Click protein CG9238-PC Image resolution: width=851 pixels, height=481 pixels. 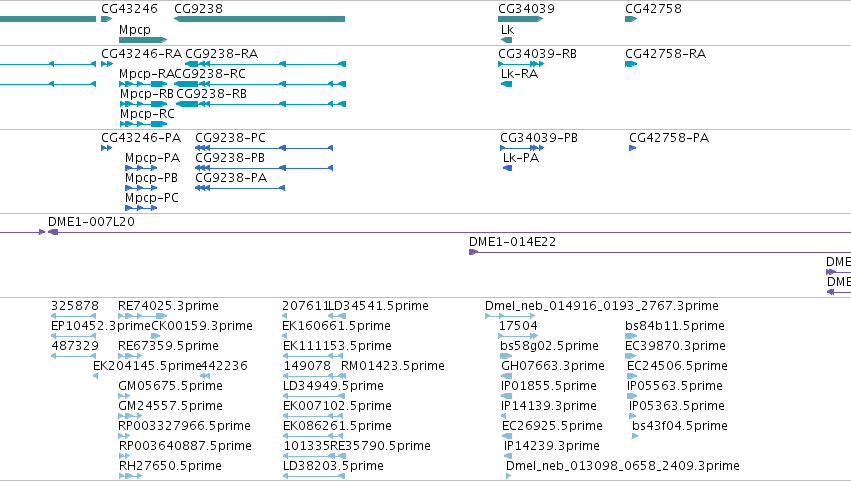230,138
